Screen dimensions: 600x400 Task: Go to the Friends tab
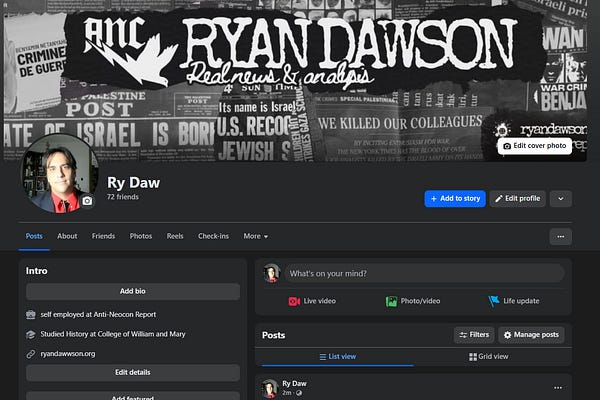point(103,236)
